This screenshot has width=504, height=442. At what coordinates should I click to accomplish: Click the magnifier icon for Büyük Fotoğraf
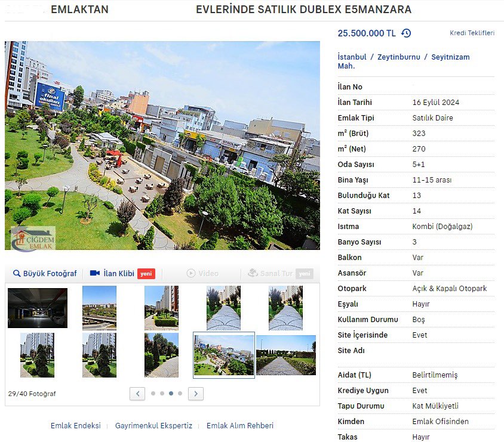click(16, 273)
